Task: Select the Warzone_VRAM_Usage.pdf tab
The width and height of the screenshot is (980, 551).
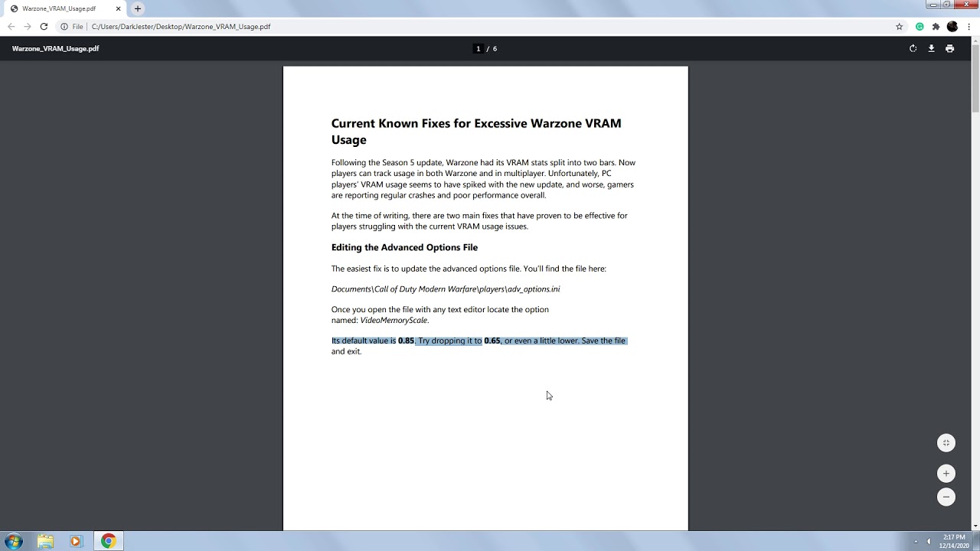Action: pyautogui.click(x=65, y=8)
